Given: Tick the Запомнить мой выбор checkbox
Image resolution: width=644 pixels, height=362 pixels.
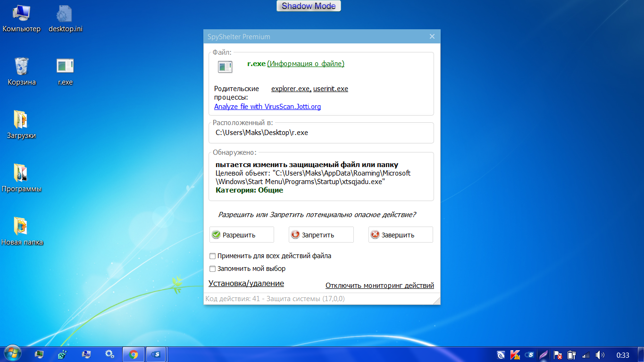Looking at the screenshot, I should [212, 269].
